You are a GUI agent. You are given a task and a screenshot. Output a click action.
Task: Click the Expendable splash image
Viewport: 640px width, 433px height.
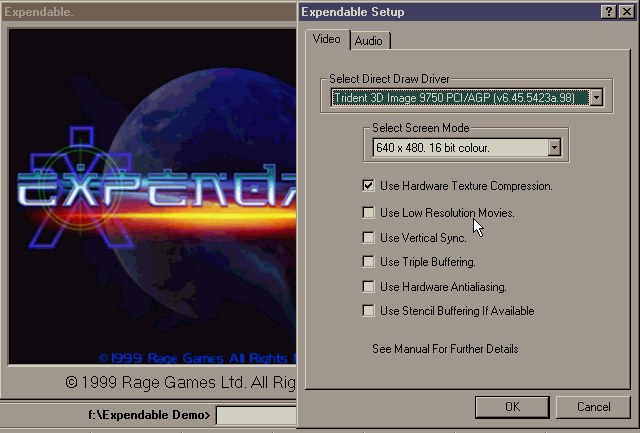152,196
